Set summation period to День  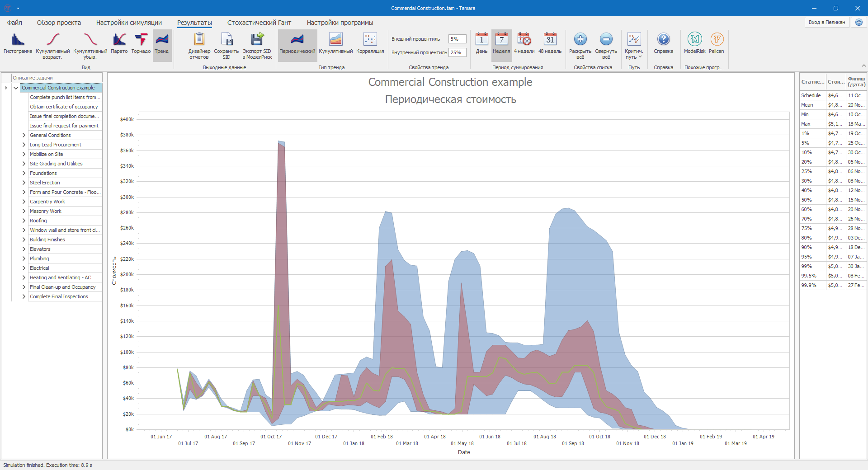pyautogui.click(x=481, y=43)
